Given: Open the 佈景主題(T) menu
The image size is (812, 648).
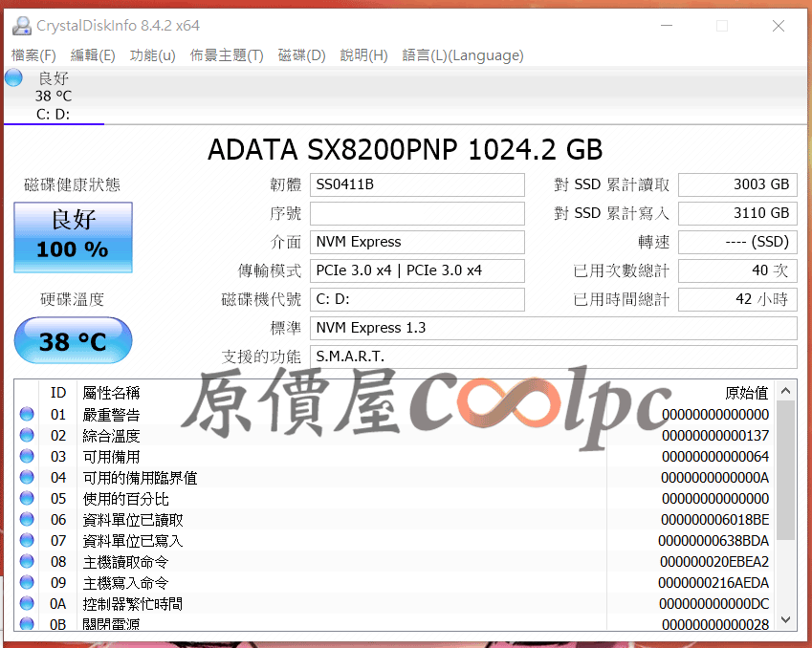Looking at the screenshot, I should click(x=227, y=54).
